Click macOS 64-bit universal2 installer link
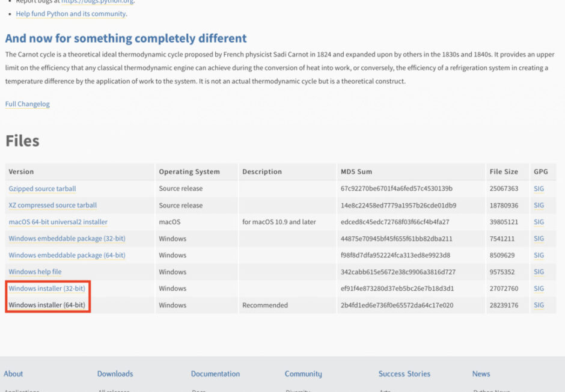The image size is (565, 392). coord(58,222)
